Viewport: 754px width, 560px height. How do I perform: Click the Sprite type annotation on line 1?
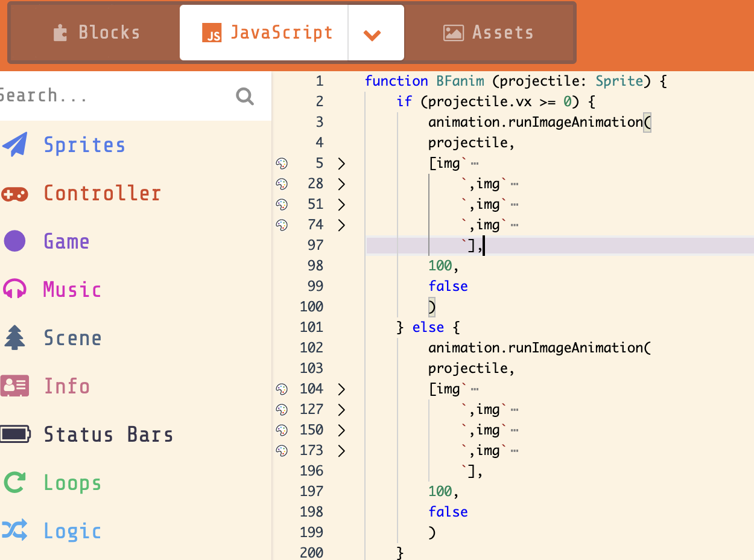click(619, 81)
